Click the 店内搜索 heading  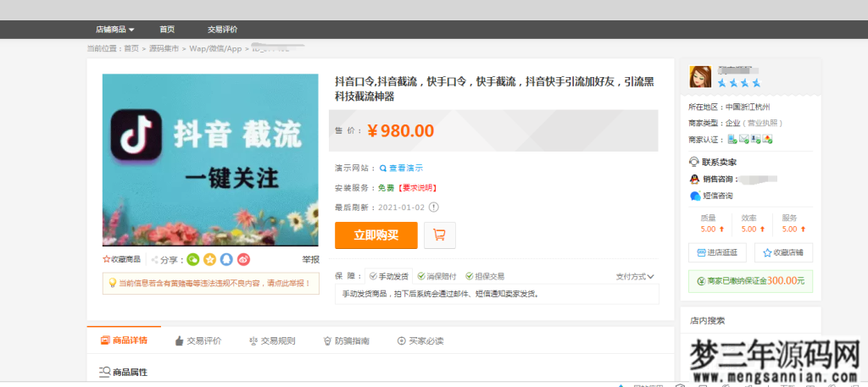coord(708,320)
